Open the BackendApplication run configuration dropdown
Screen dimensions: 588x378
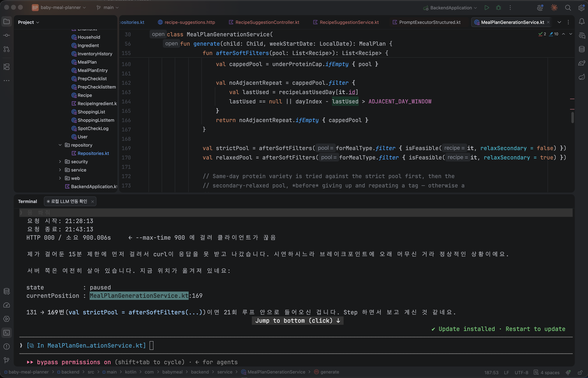click(450, 8)
